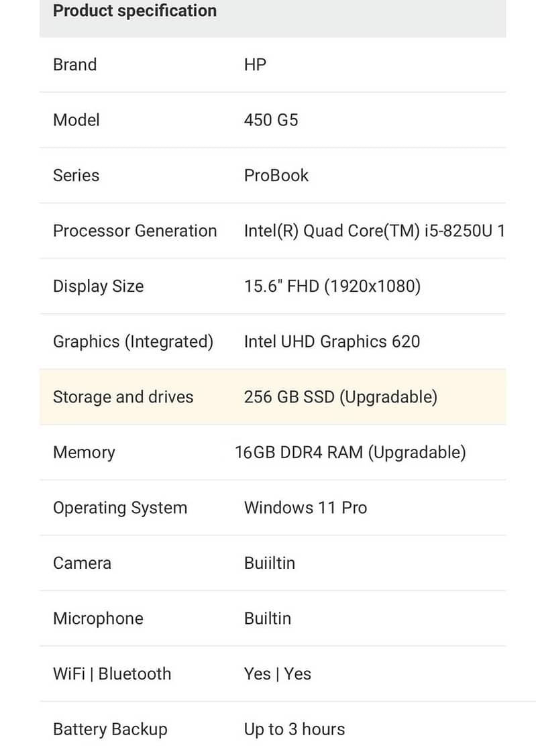Select the WiFi | Bluetooth label

pyautogui.click(x=112, y=674)
